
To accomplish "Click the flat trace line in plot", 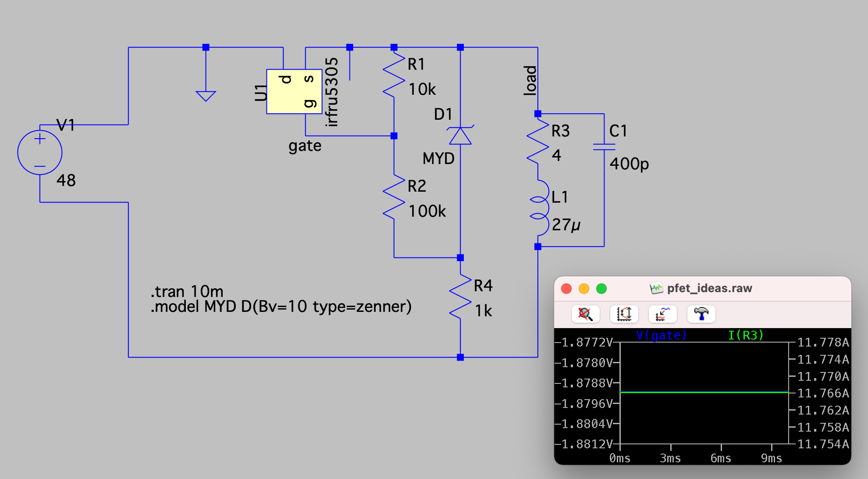I will [x=704, y=392].
